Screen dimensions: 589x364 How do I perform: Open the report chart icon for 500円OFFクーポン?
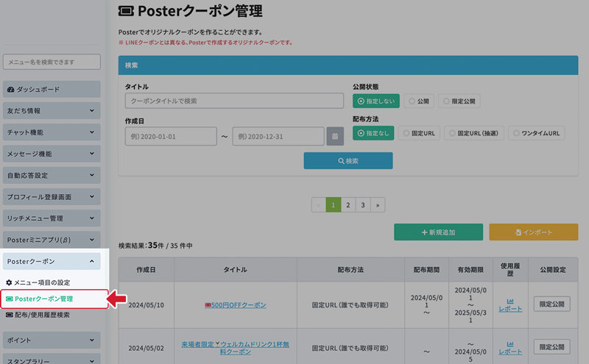coord(509,301)
